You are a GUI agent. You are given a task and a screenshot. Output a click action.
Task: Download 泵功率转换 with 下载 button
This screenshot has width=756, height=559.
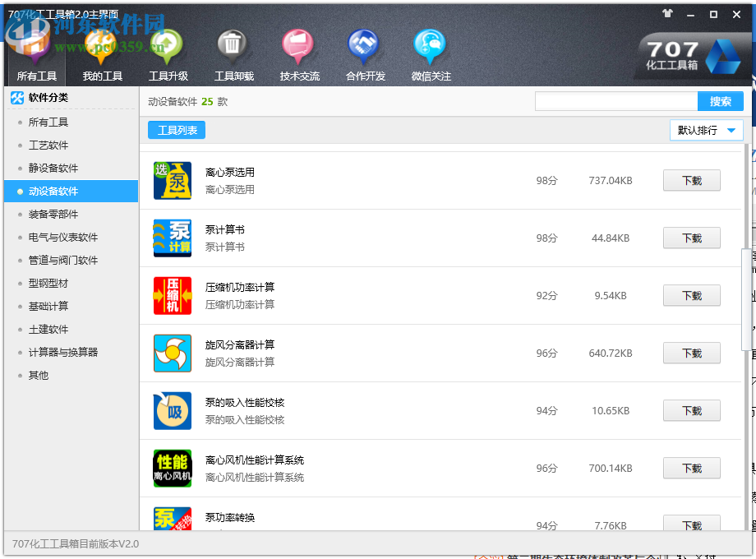click(691, 524)
